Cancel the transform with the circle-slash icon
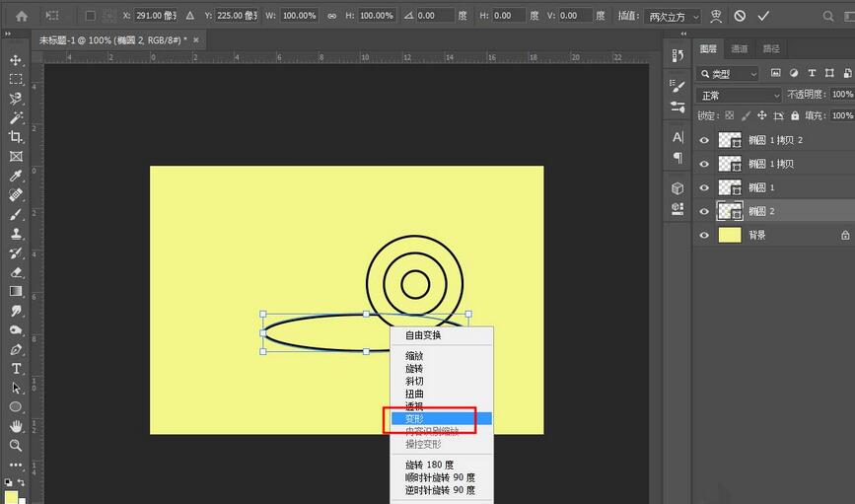This screenshot has width=855, height=504. pos(739,16)
